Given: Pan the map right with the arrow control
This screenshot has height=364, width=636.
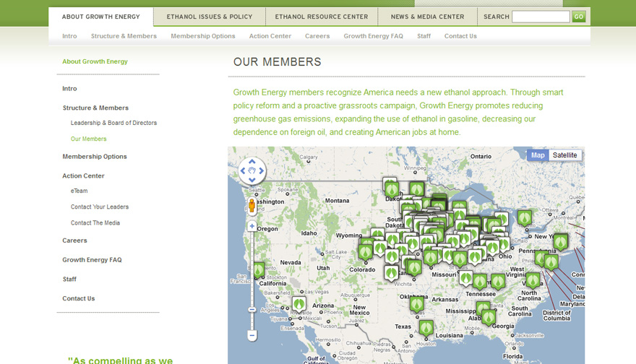Looking at the screenshot, I should coord(261,170).
